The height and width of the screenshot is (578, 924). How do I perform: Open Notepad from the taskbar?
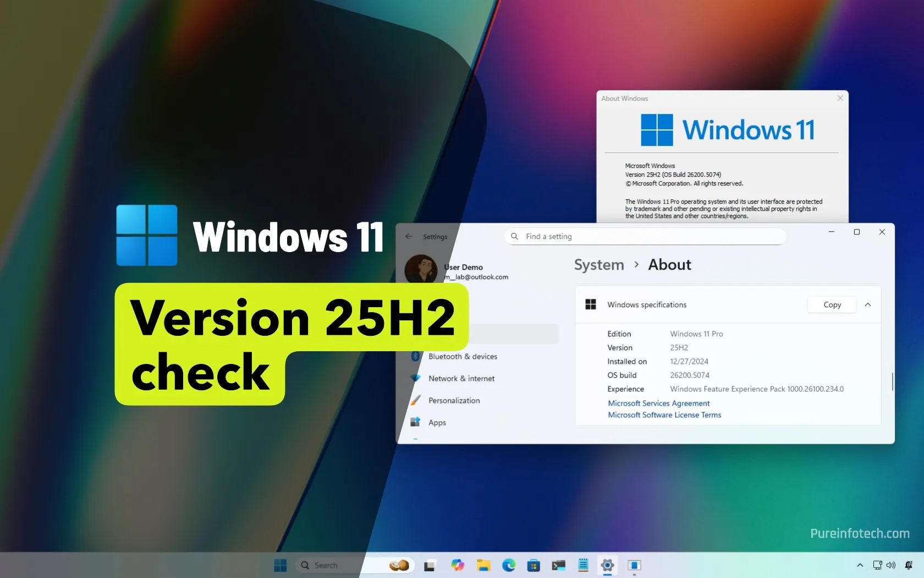(583, 565)
